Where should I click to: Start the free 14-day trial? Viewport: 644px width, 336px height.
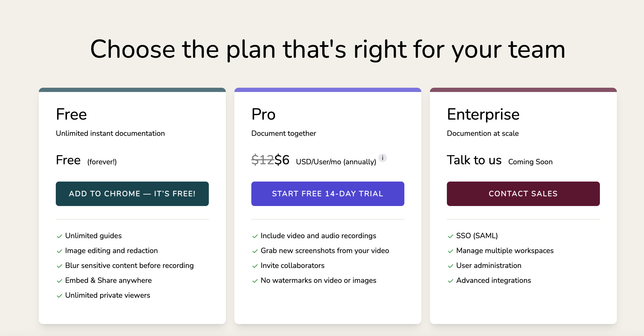(x=328, y=194)
